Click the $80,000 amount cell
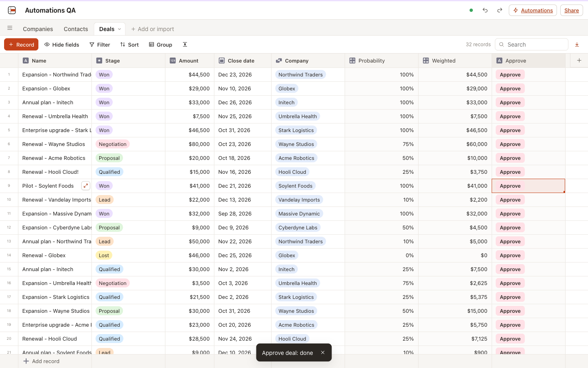588x368 pixels. click(x=190, y=144)
